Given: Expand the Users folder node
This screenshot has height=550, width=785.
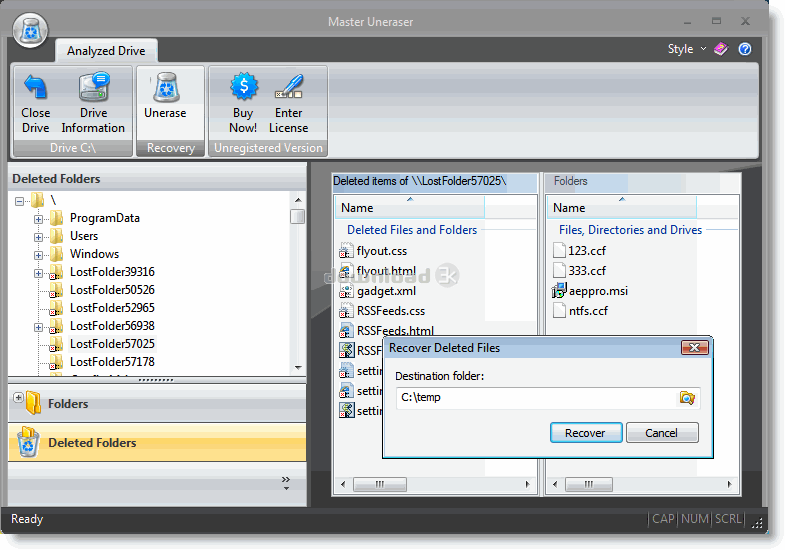Looking at the screenshot, I should coord(38,237).
